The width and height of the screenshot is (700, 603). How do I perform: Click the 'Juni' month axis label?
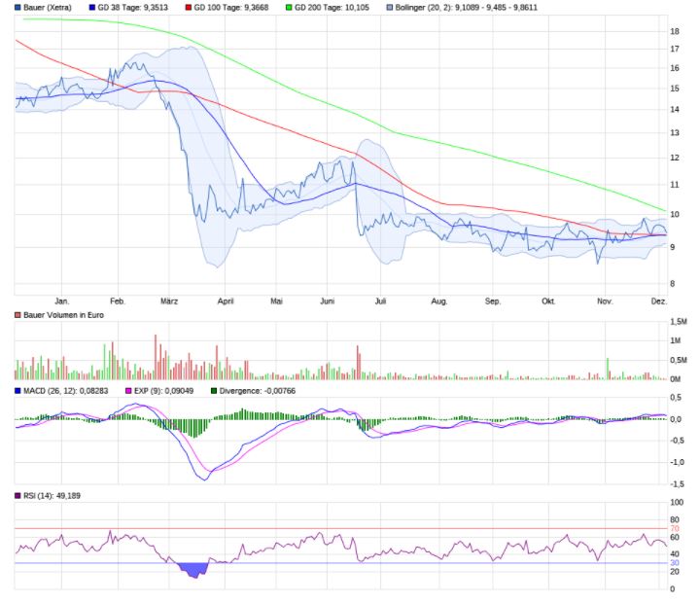pyautogui.click(x=328, y=301)
